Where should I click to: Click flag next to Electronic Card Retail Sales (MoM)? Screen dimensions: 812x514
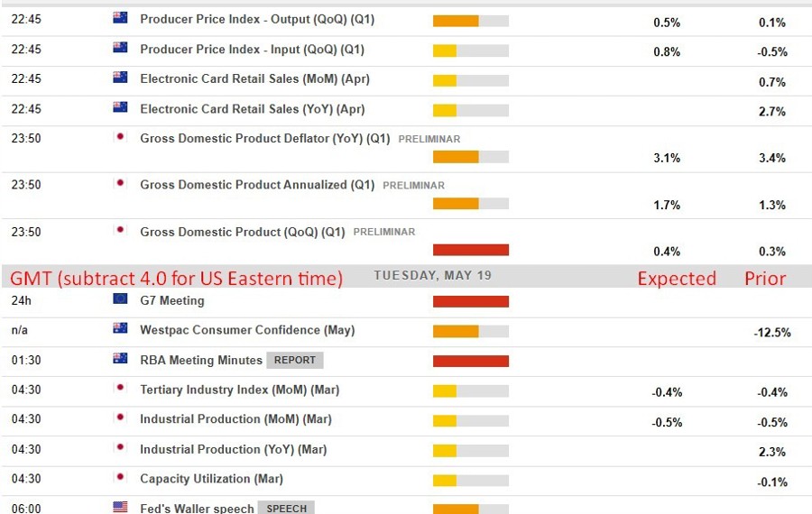tap(120, 78)
